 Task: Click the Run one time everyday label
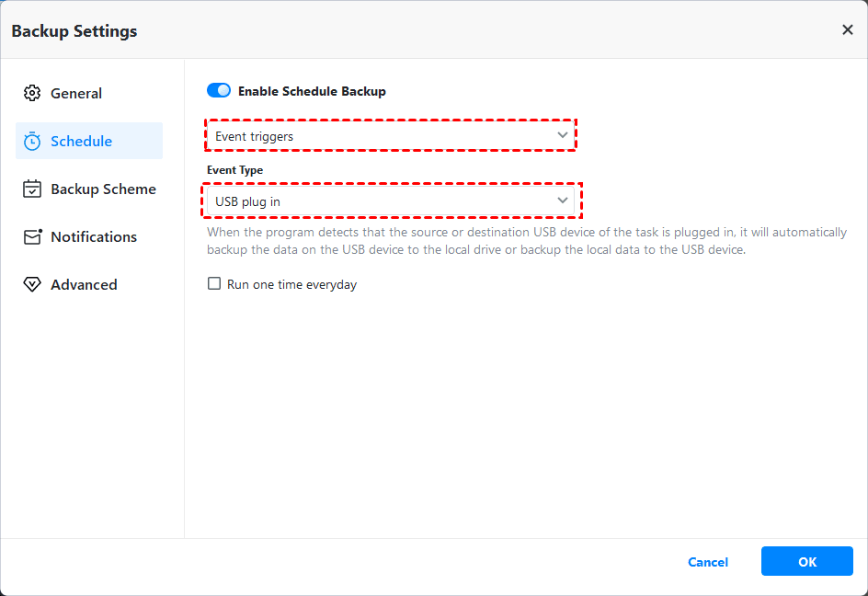click(291, 284)
